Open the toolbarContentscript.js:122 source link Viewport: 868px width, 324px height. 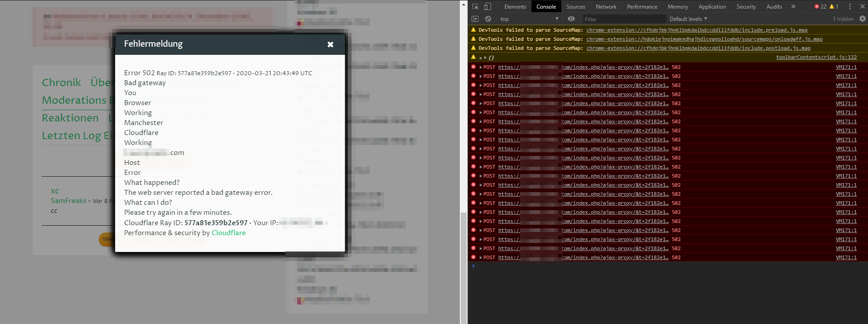point(816,57)
